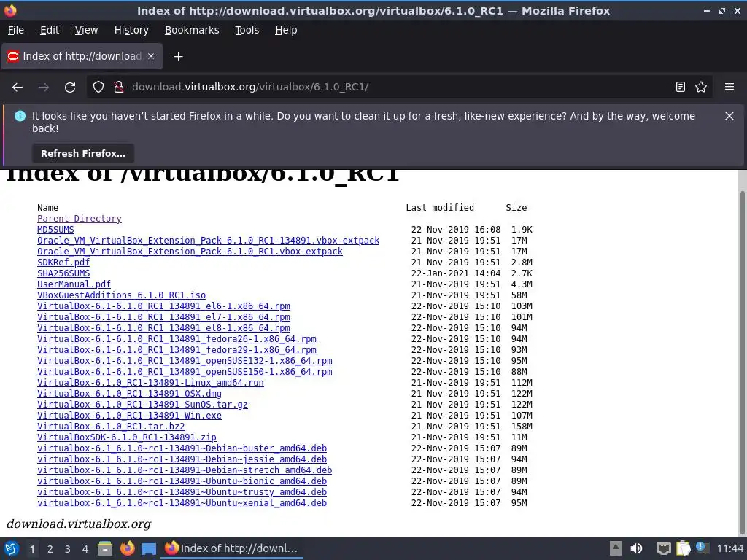Download the MD5SUMS file
Screen dimensions: 747x560
55,230
